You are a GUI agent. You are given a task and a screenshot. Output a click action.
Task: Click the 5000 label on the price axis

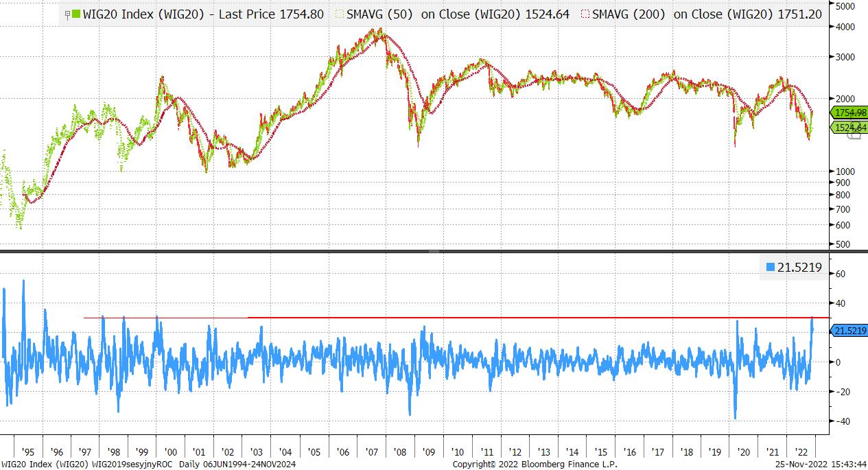[845, 5]
